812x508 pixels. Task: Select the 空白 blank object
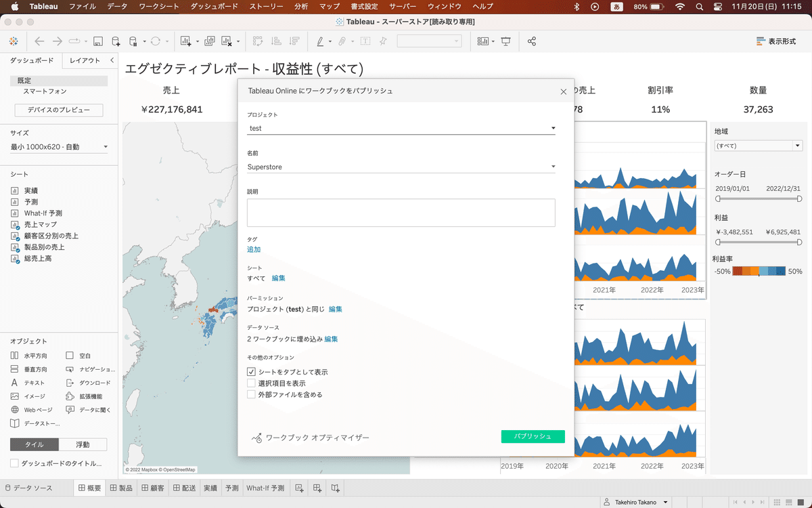78,356
